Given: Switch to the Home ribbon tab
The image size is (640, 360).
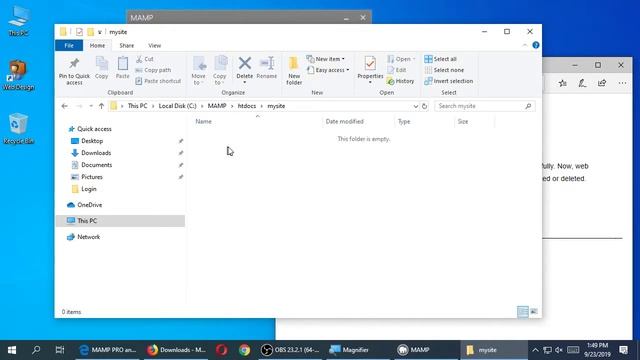Looking at the screenshot, I should pyautogui.click(x=97, y=45).
